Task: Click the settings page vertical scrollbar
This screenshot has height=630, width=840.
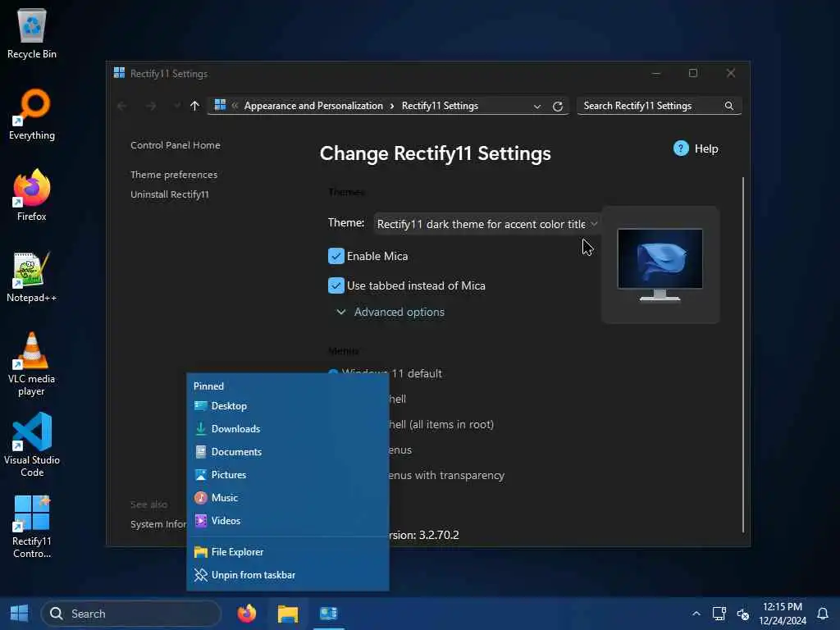Action: 742,354
